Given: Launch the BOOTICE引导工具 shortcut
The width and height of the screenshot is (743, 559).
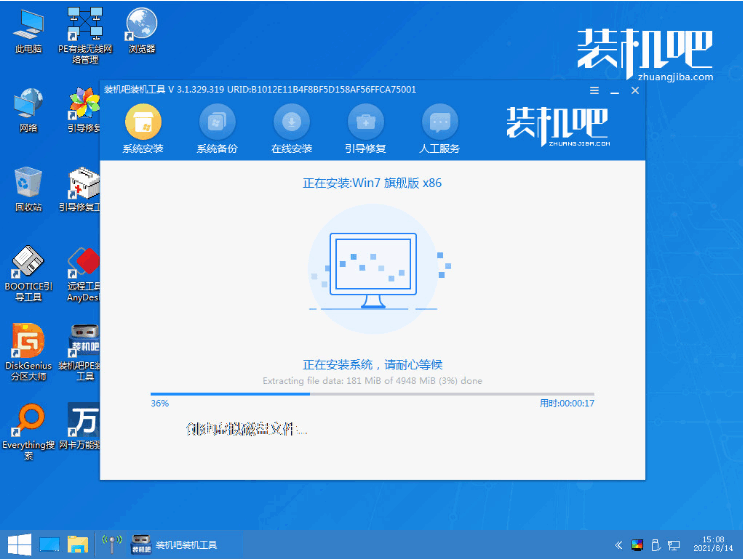Looking at the screenshot, I should (28, 274).
